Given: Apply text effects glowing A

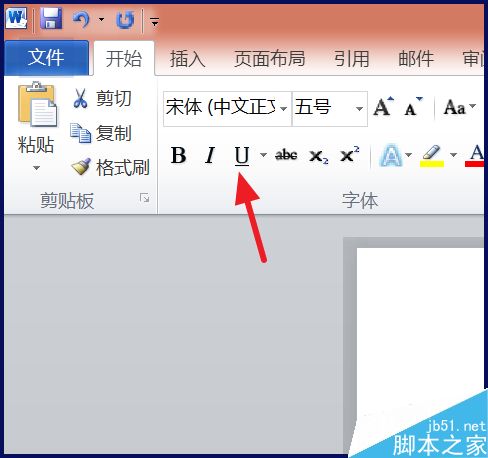Looking at the screenshot, I should (391, 155).
